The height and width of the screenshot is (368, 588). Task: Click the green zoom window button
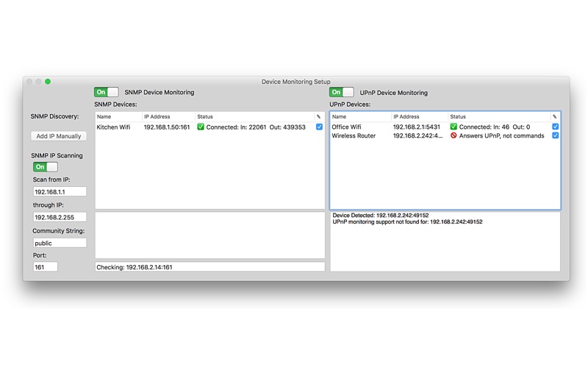pos(48,82)
